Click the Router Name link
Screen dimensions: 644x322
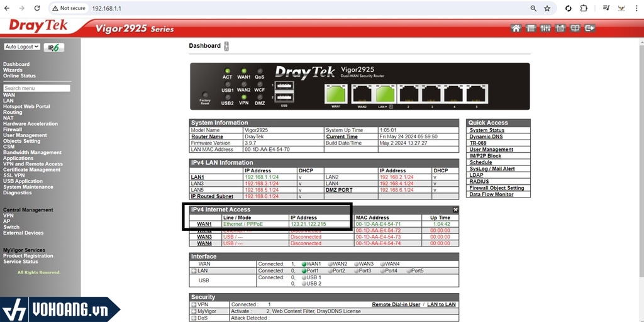208,136
